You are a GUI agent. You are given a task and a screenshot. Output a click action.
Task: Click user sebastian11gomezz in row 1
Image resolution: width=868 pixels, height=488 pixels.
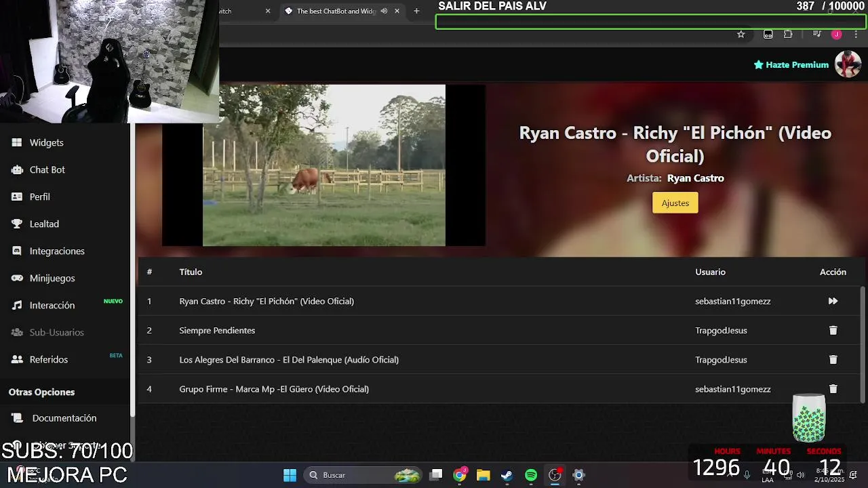(x=733, y=301)
